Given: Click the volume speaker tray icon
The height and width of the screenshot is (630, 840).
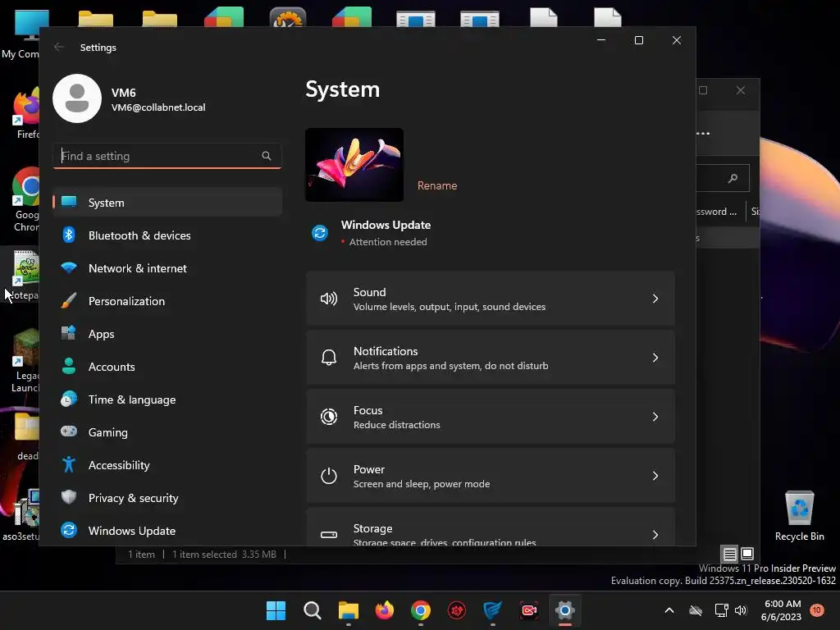Looking at the screenshot, I should click(x=741, y=610).
